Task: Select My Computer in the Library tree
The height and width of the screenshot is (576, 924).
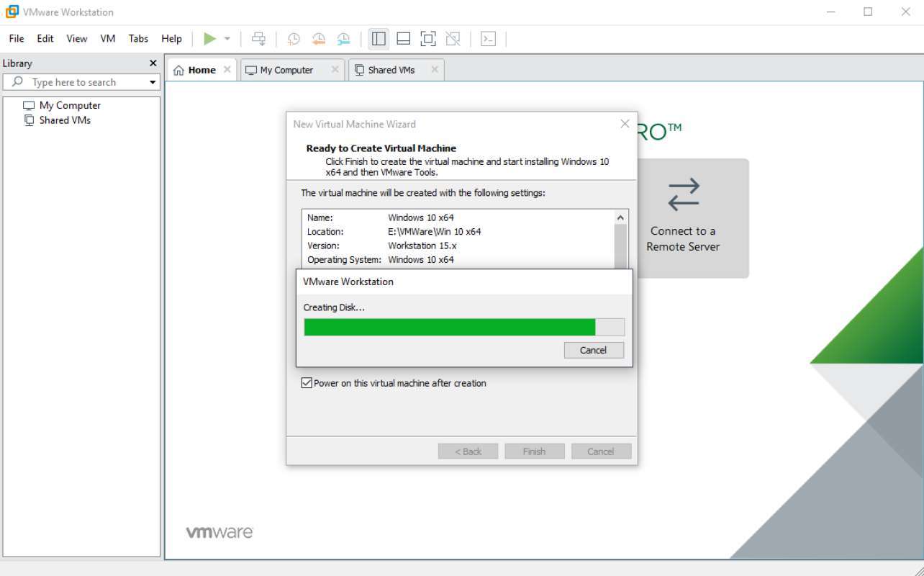Action: click(x=70, y=105)
